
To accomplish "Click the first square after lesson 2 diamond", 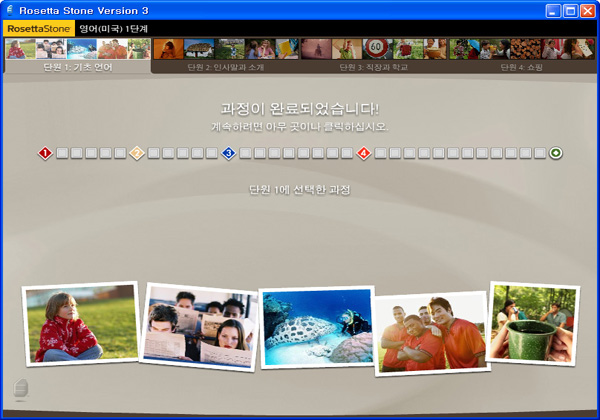I will (153, 153).
